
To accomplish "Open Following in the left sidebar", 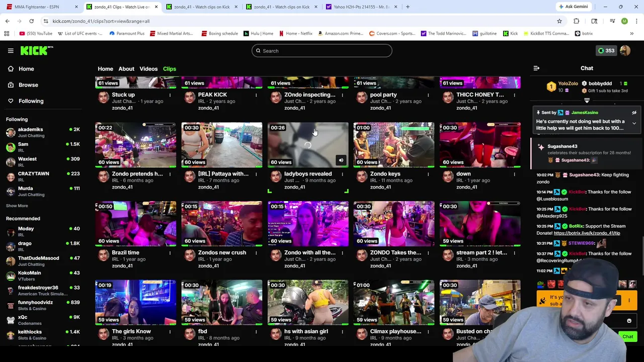I will [31, 101].
